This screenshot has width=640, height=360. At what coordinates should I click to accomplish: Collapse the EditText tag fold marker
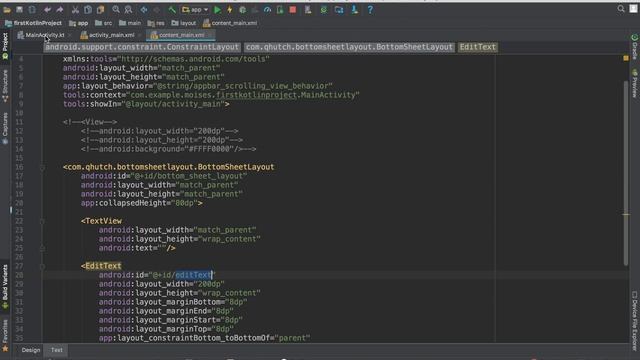tap(42, 267)
